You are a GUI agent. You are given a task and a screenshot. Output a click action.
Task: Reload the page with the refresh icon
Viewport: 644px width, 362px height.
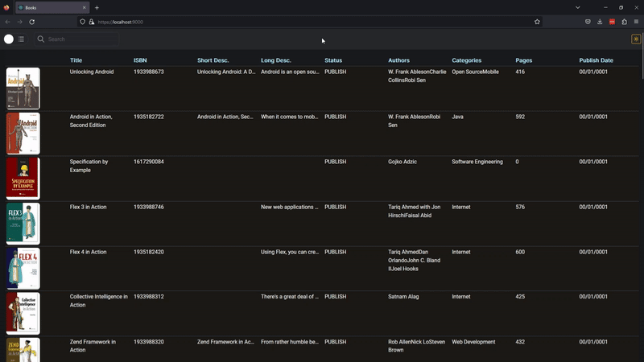click(31, 22)
